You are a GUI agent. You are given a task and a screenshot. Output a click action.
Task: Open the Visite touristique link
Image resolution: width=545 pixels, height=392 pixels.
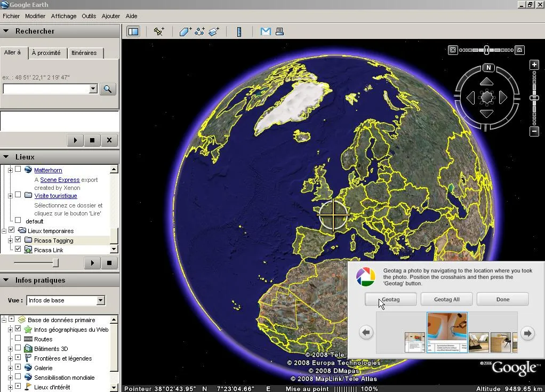(55, 196)
